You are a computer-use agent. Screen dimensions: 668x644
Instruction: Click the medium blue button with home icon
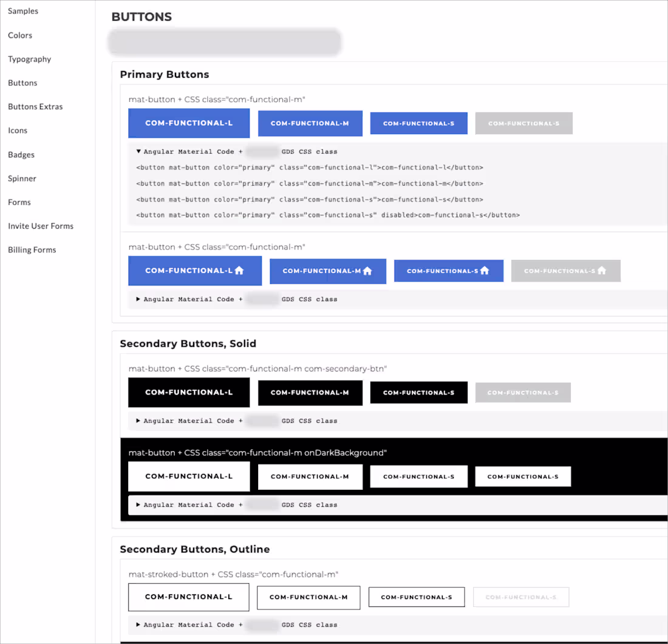click(x=327, y=271)
